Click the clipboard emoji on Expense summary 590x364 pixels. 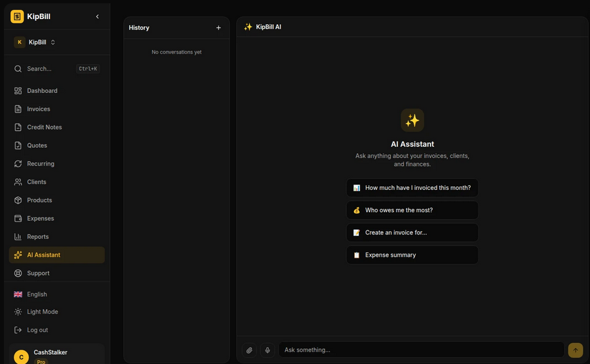tap(357, 255)
